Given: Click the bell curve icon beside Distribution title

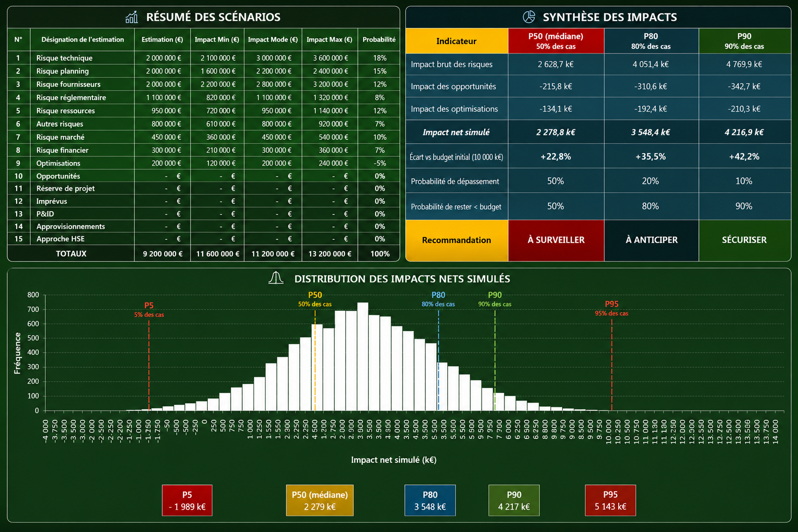Looking at the screenshot, I should coord(276,278).
